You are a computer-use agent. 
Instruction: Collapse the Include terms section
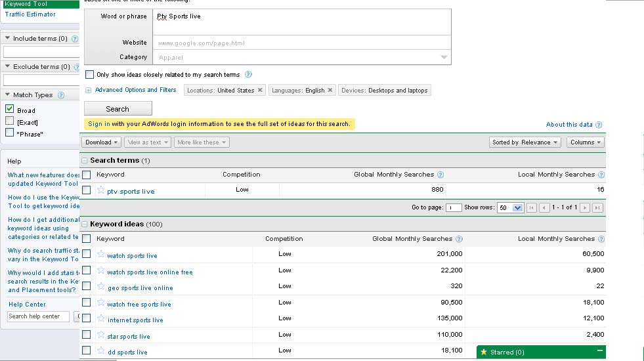(7, 38)
